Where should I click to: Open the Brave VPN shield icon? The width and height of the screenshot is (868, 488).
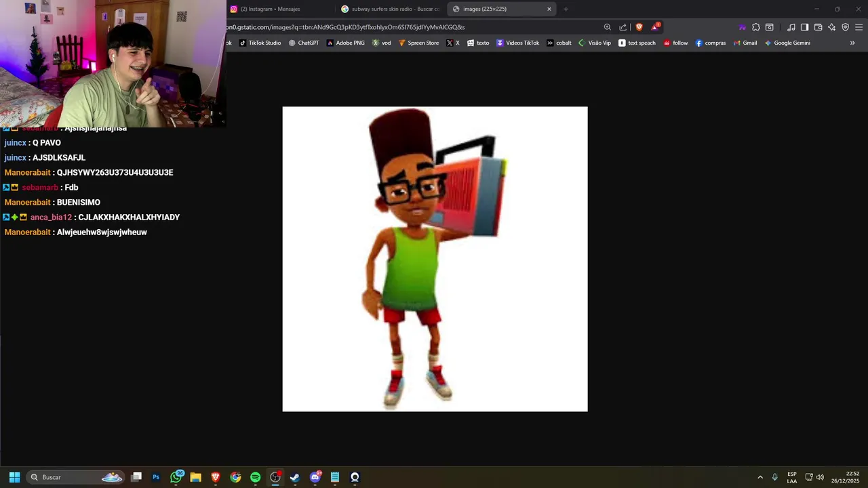[845, 27]
